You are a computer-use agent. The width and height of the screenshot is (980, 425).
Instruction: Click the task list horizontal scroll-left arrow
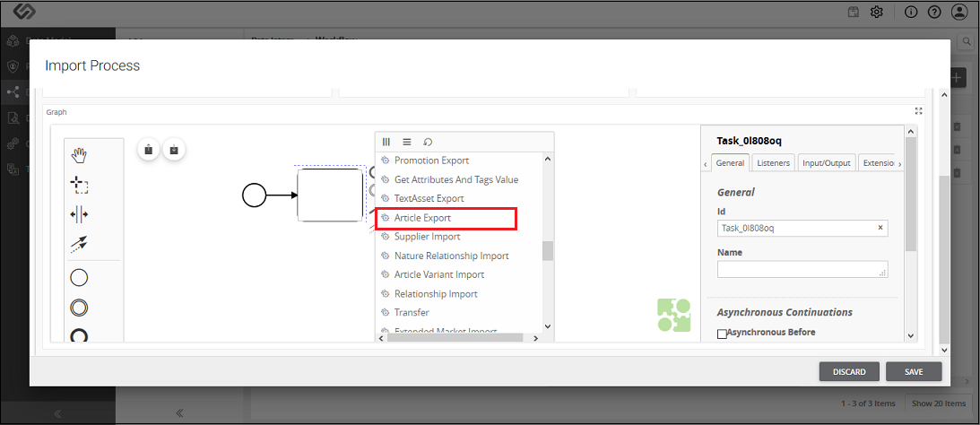(x=381, y=337)
